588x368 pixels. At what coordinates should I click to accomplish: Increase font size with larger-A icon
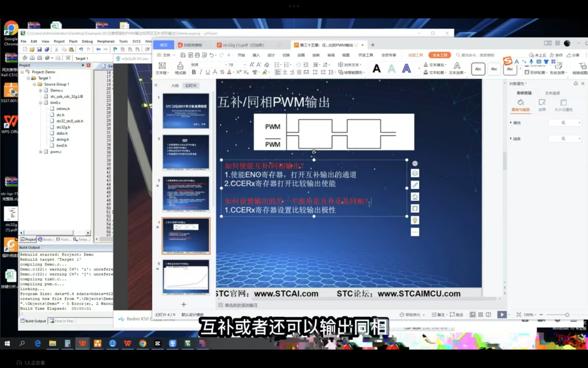(251, 64)
